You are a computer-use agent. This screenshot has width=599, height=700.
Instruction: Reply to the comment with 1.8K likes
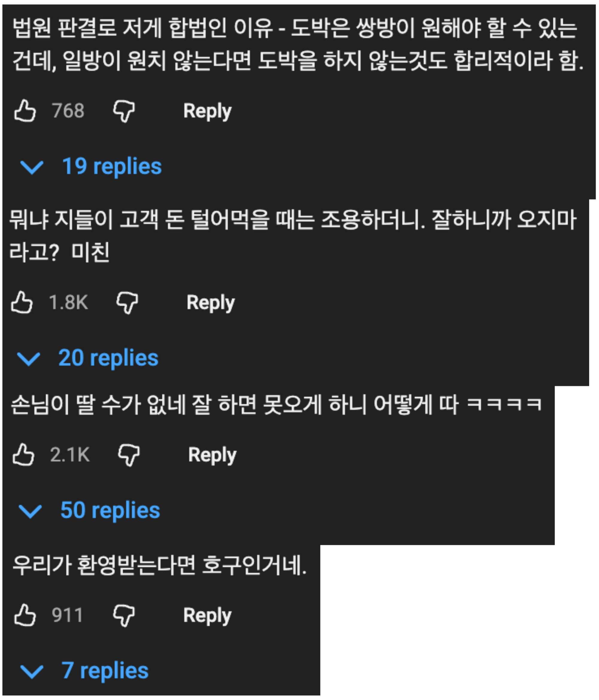click(211, 302)
